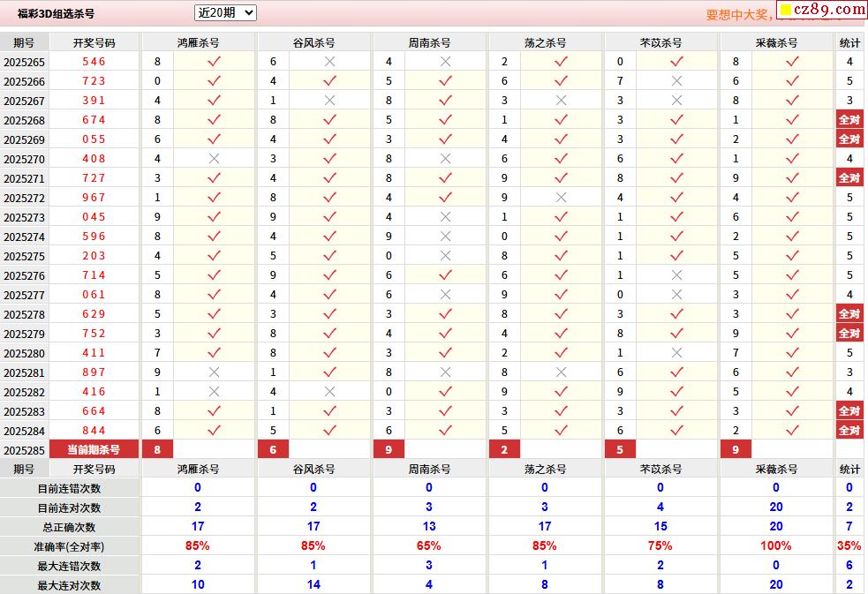Click the 全对 badge in row 2025271
The image size is (868, 594).
tap(849, 177)
